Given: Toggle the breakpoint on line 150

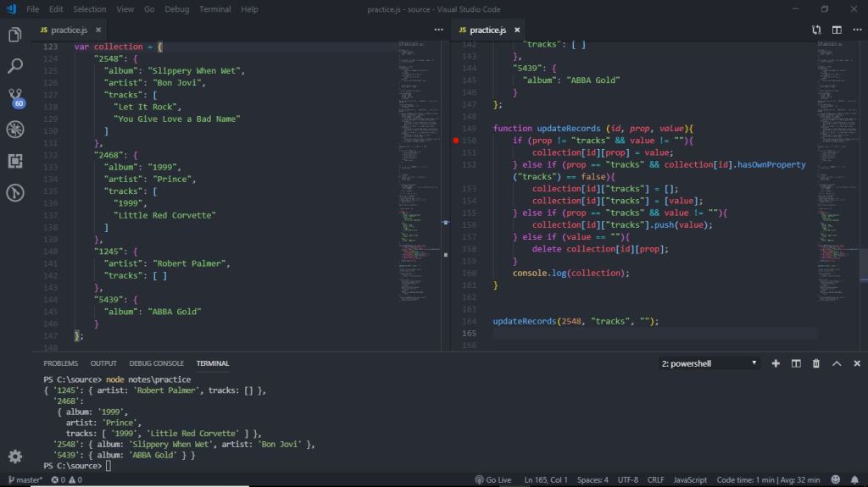Looking at the screenshot, I should [x=456, y=141].
